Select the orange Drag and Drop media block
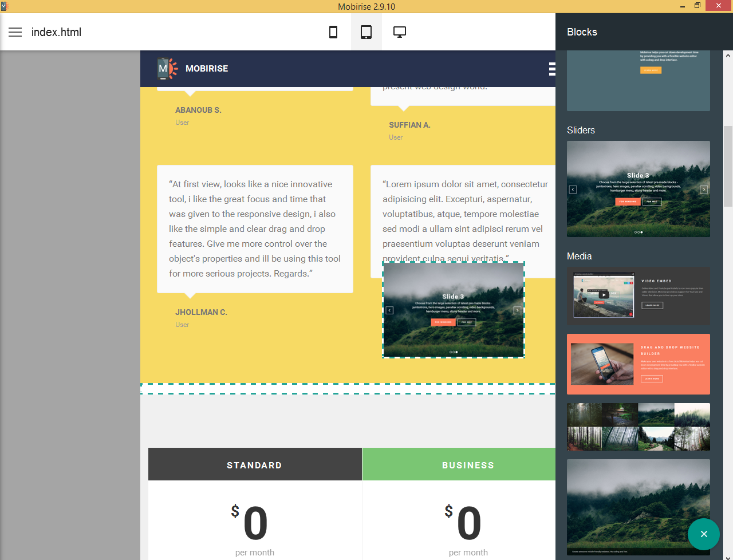This screenshot has height=560, width=733. (639, 364)
